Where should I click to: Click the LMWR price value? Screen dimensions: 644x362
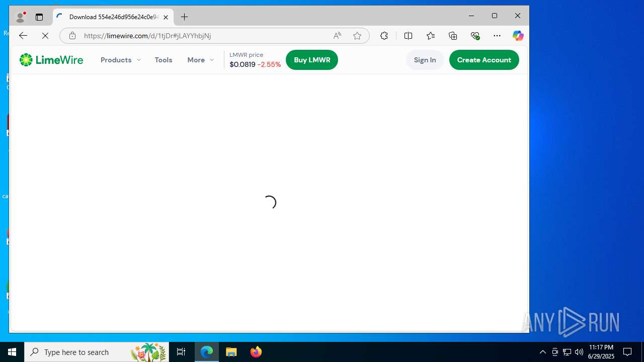(x=243, y=64)
